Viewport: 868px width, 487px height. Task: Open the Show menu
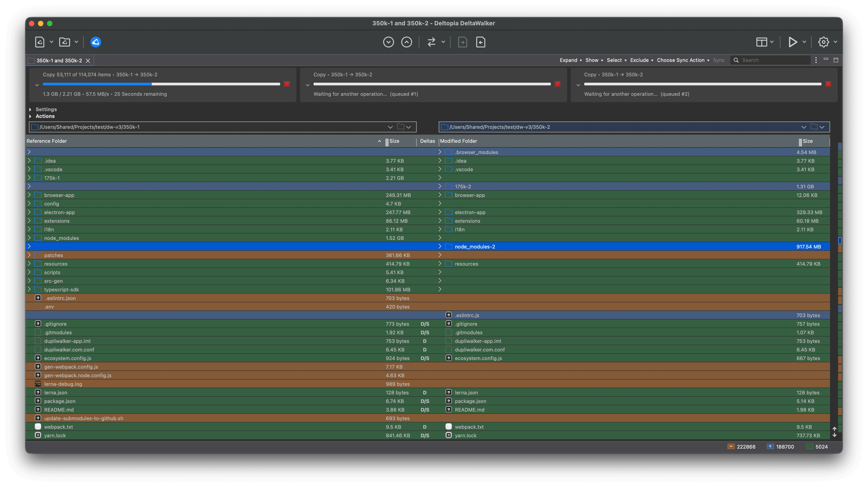click(594, 60)
